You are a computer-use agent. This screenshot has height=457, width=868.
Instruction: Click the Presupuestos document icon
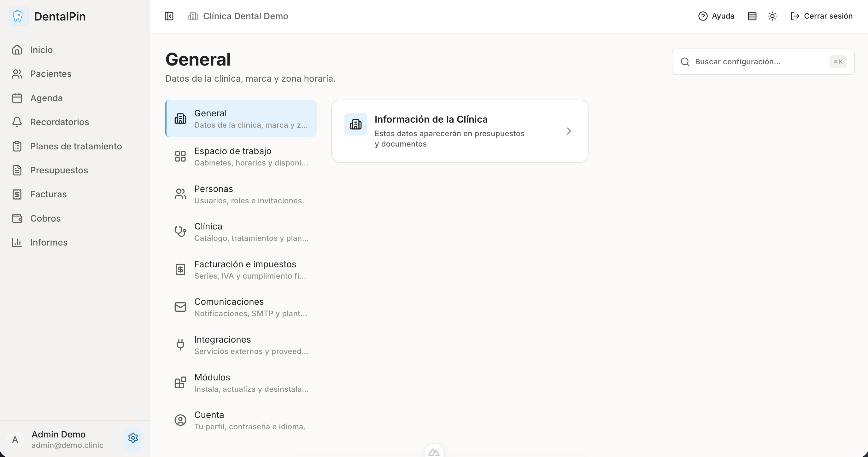[x=17, y=170]
